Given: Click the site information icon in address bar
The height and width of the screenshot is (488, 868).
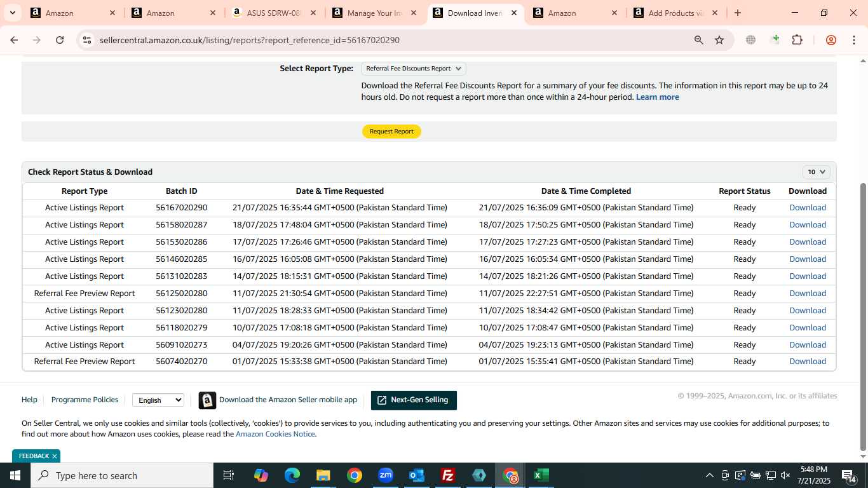Looking at the screenshot, I should coord(87,40).
